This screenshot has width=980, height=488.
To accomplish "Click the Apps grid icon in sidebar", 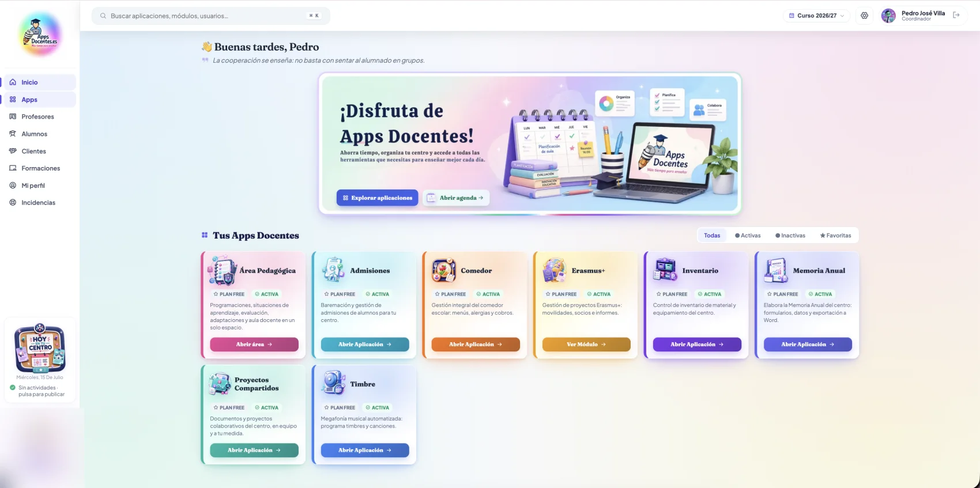I will [x=13, y=100].
